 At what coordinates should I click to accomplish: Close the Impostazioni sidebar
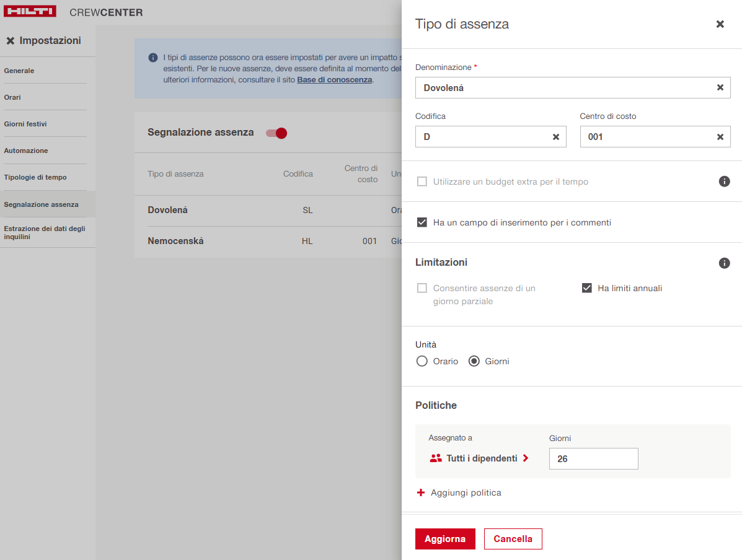[x=10, y=41]
